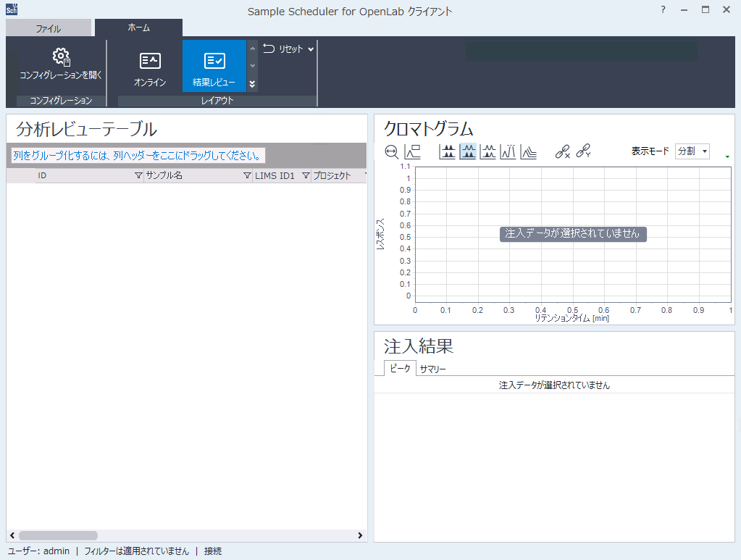Click ユーザー: admin in status bar
This screenshot has width=741, height=560.
(38, 551)
